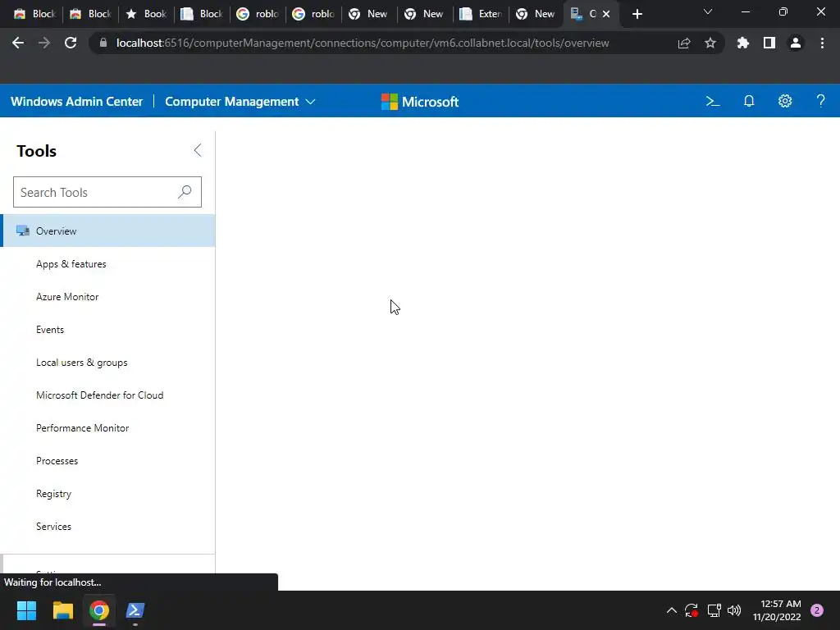
Task: Open the Chrome three-dot menu
Action: pyautogui.click(x=822, y=43)
